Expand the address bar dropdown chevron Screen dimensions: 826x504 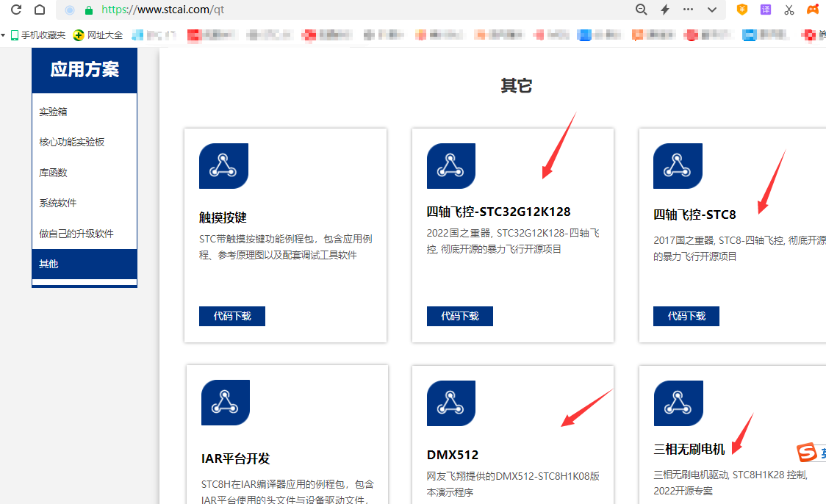[x=711, y=10]
